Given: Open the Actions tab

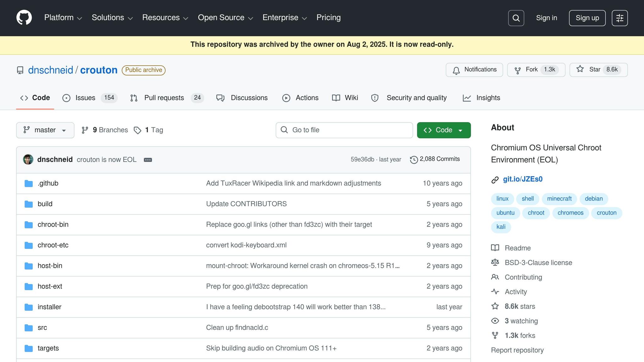Looking at the screenshot, I should [x=300, y=98].
